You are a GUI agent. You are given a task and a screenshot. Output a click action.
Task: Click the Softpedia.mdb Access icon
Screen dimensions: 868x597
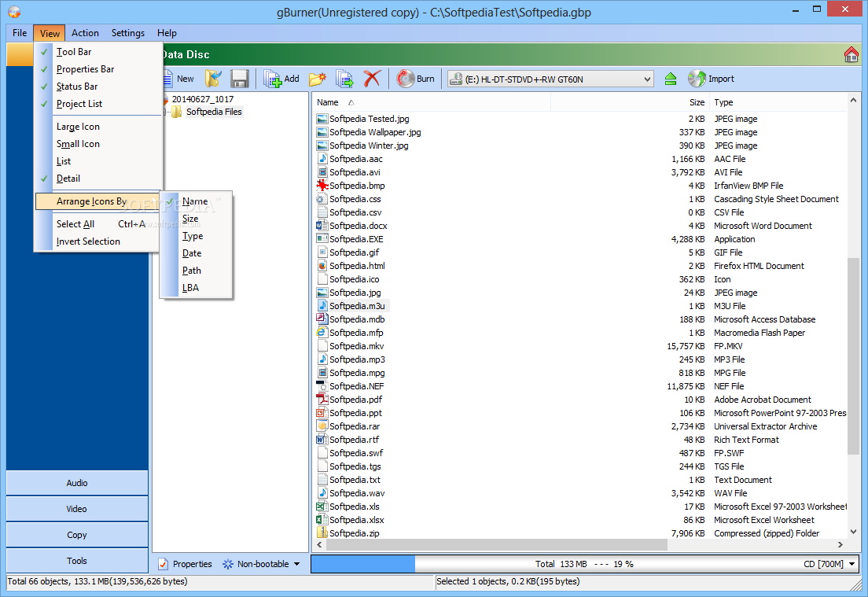pos(322,319)
